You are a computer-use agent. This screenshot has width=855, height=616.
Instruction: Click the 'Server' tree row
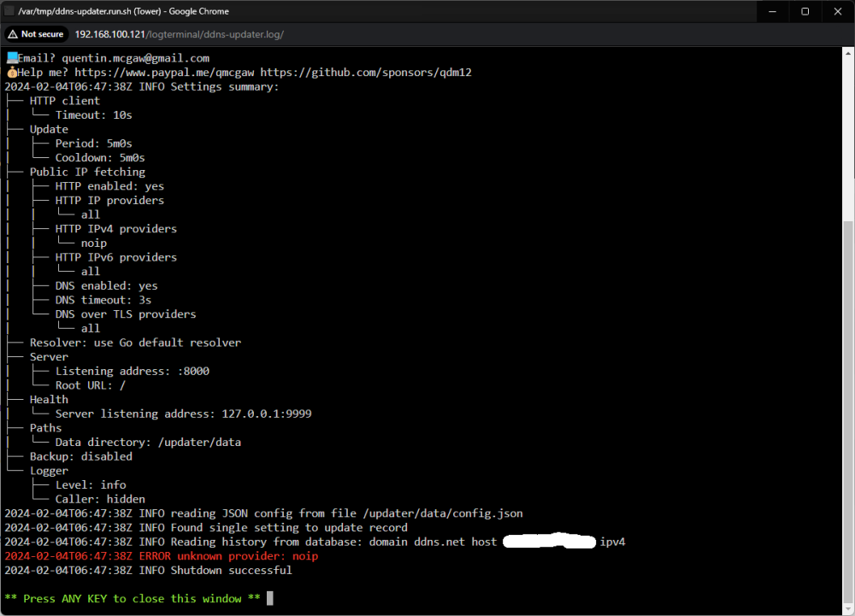(49, 357)
